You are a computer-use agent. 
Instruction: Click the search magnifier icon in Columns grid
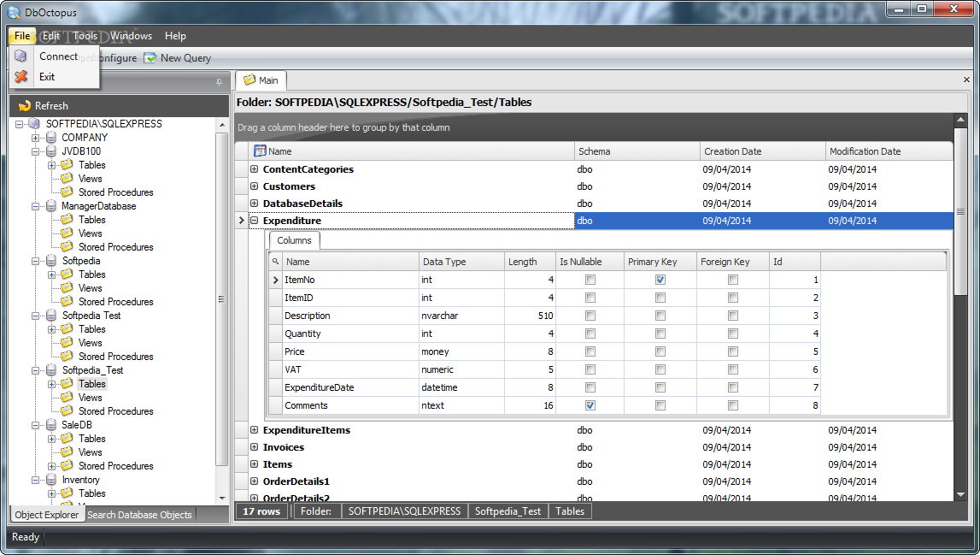point(275,262)
